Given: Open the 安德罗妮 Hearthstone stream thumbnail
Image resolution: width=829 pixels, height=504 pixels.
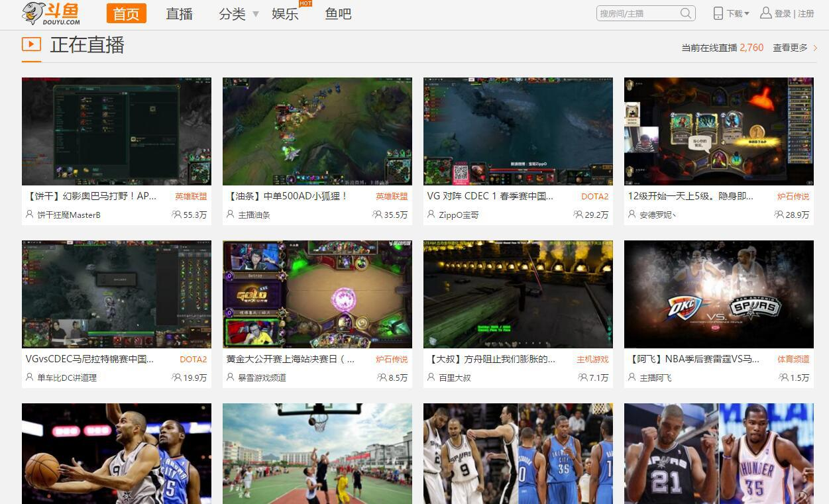Looking at the screenshot, I should 719,131.
